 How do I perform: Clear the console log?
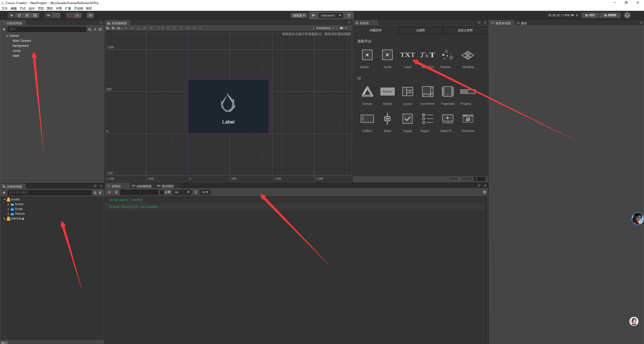click(109, 192)
